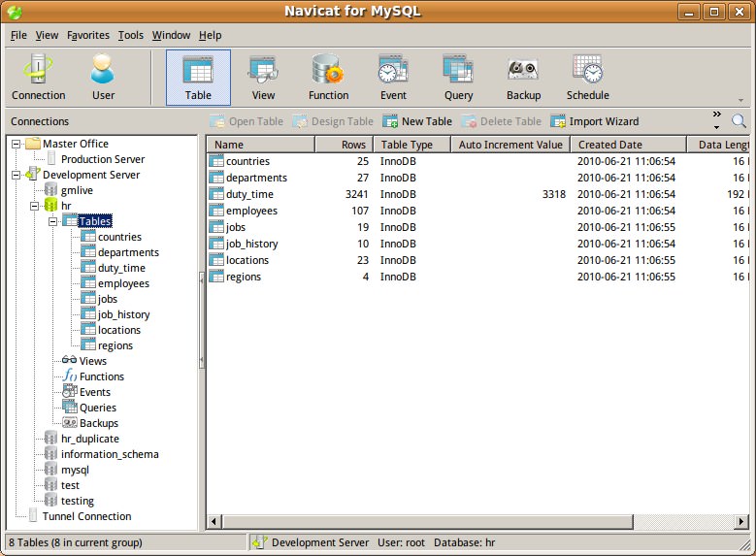This screenshot has width=756, height=556.
Task: Collapse the hr database node
Action: [x=34, y=206]
